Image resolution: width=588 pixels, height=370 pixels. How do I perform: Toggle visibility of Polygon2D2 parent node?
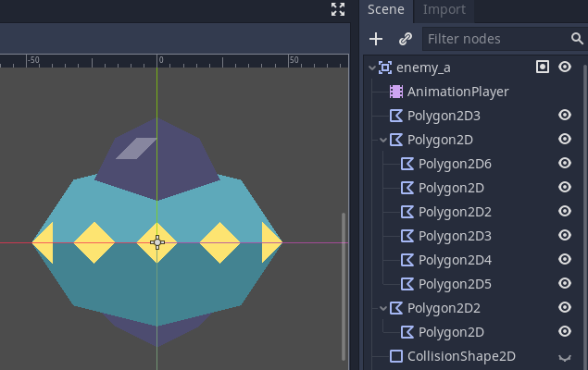pos(564,307)
